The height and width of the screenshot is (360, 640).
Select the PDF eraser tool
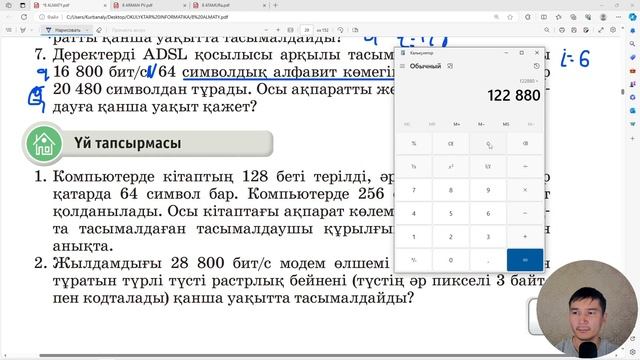click(x=99, y=30)
